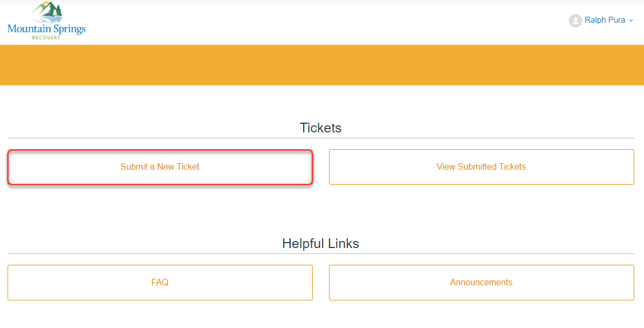The height and width of the screenshot is (328, 644).
Task: Click the Tickets section heading
Action: pyautogui.click(x=320, y=128)
